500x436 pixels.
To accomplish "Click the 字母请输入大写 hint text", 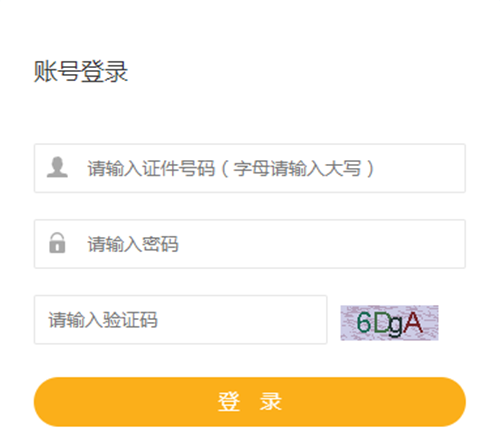I will coord(297,169).
